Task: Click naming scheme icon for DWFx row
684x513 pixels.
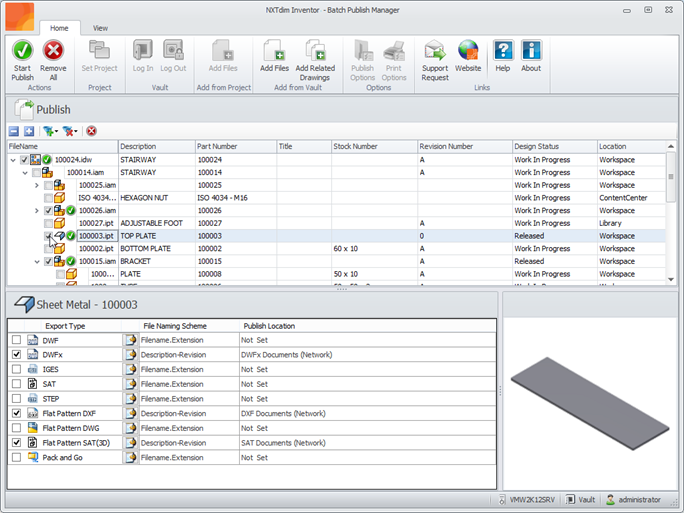Action: tap(130, 355)
